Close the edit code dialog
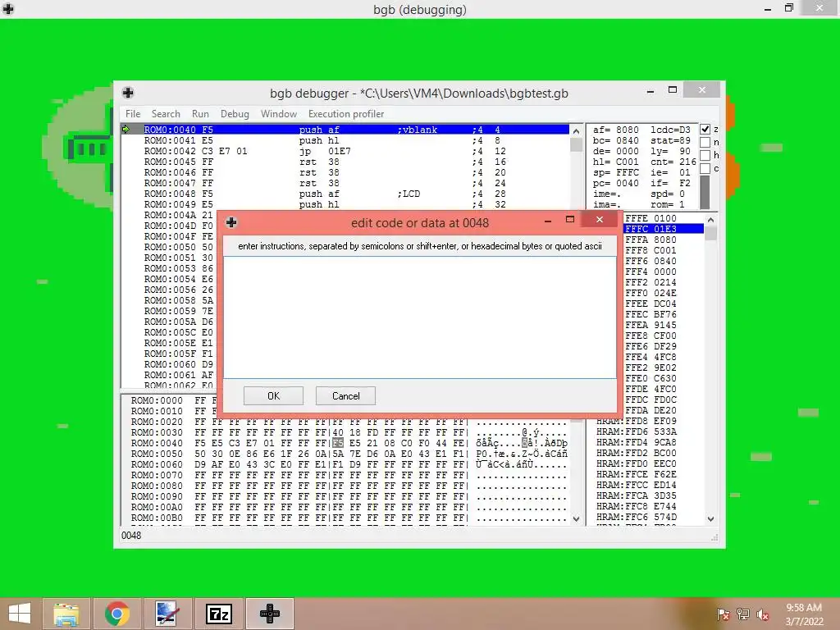This screenshot has height=630, width=840. (600, 220)
